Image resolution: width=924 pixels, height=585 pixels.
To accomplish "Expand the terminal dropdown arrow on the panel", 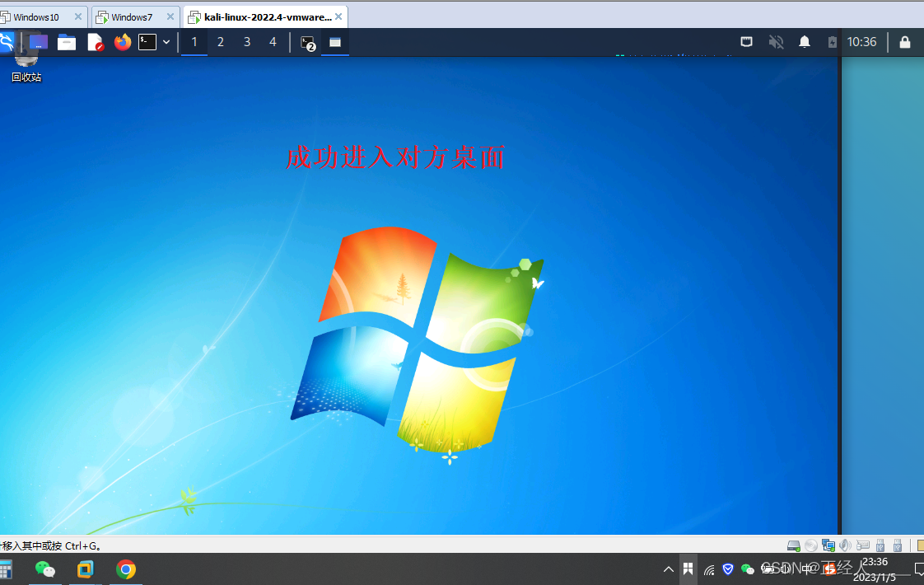I will pyautogui.click(x=166, y=42).
